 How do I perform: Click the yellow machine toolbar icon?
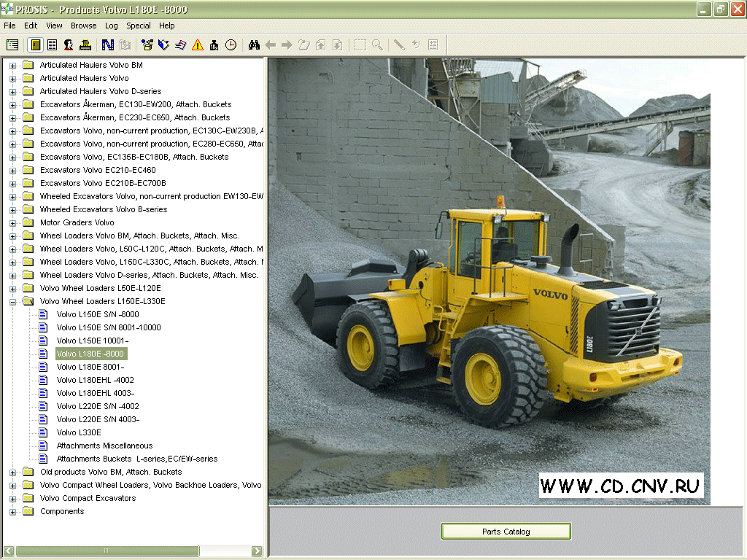coord(85,45)
